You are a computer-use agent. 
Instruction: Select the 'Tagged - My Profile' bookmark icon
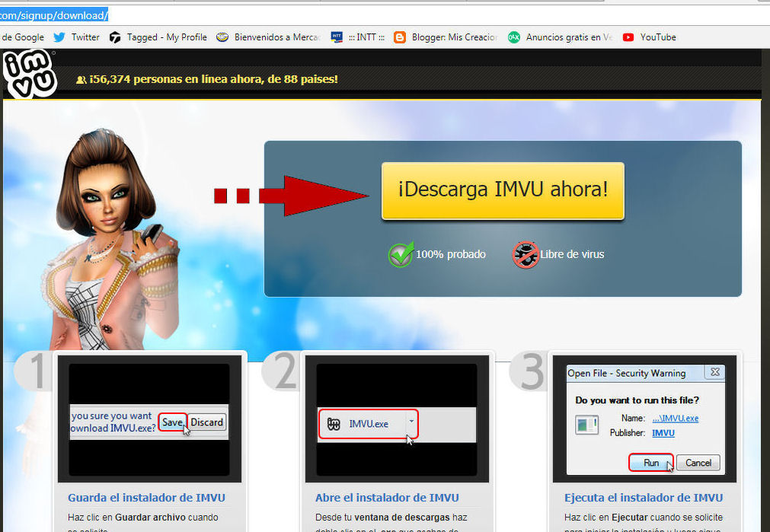(x=114, y=37)
